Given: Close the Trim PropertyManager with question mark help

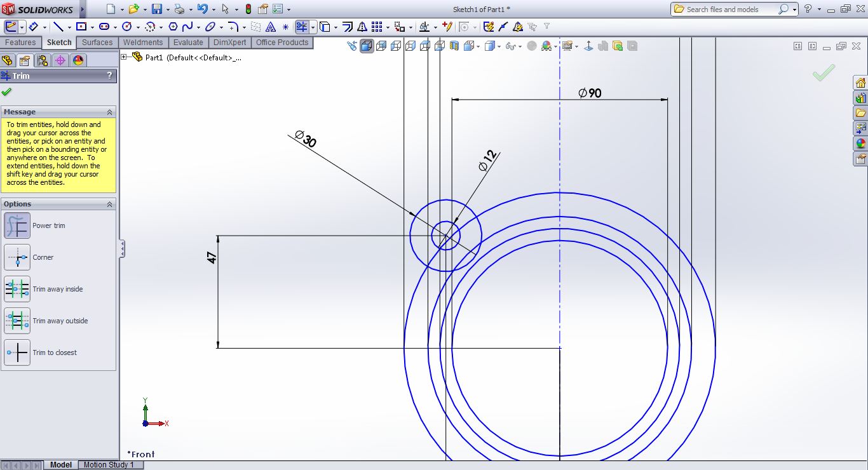Looking at the screenshot, I should [109, 76].
